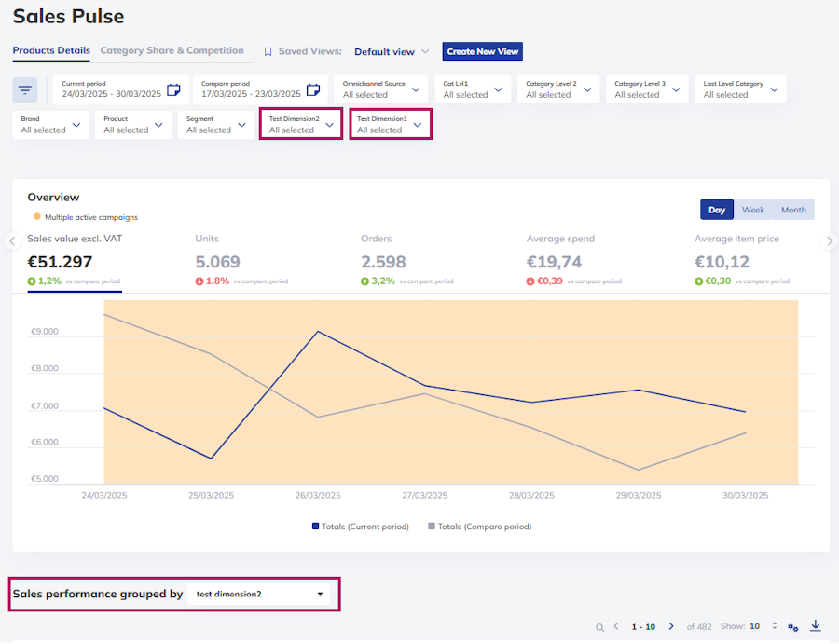This screenshot has width=839, height=644.
Task: Go to next table page arrow
Action: point(671,626)
